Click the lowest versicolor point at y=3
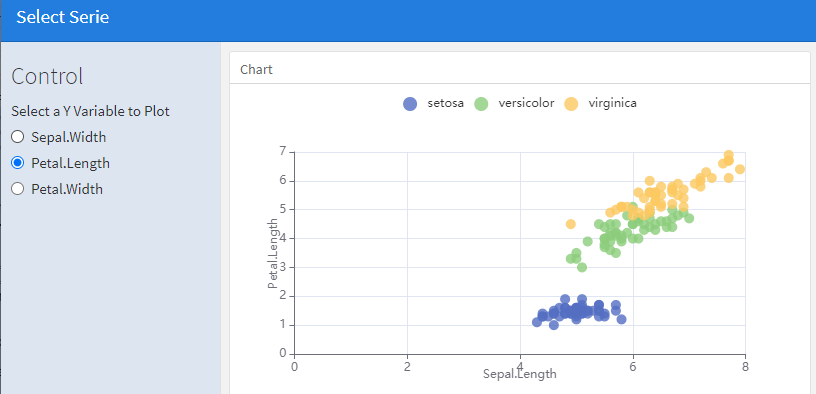Image resolution: width=816 pixels, height=394 pixels. [x=582, y=267]
